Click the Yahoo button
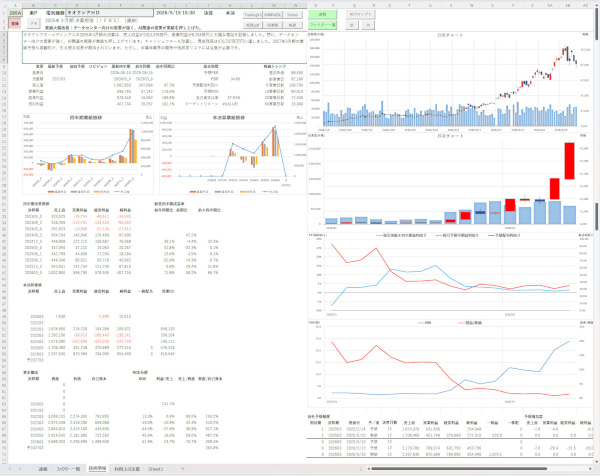The width and height of the screenshot is (600, 476). point(292,15)
